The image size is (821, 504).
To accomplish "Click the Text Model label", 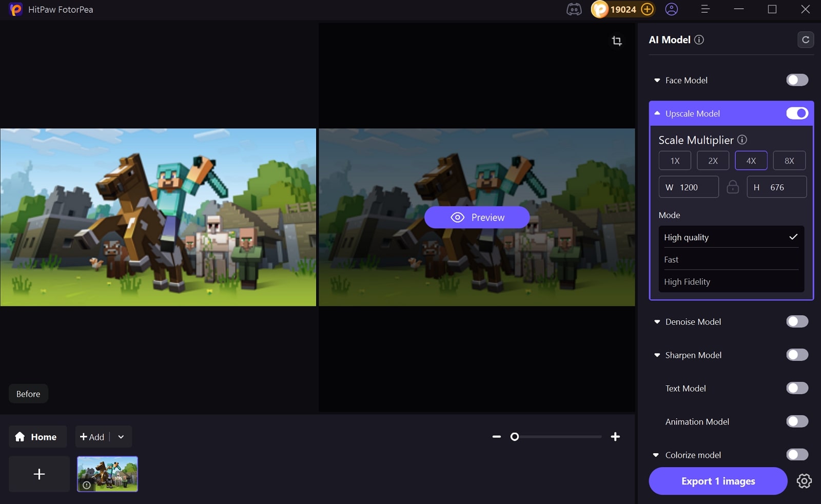I will tap(686, 389).
